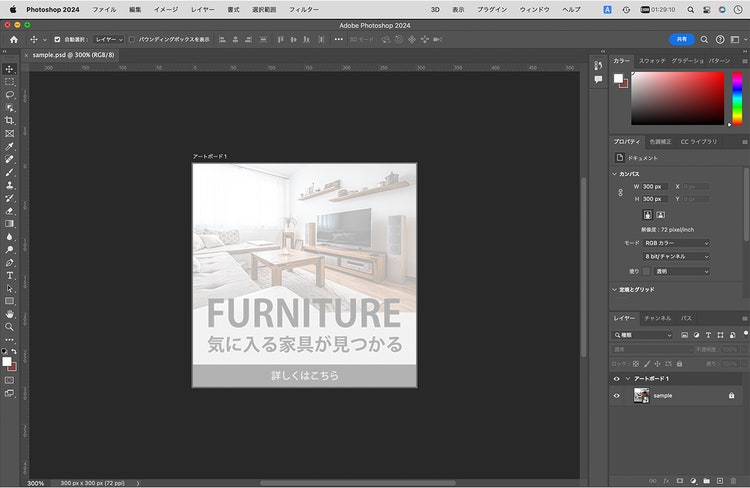Select the Hand tool
The width and height of the screenshot is (750, 488).
point(9,314)
